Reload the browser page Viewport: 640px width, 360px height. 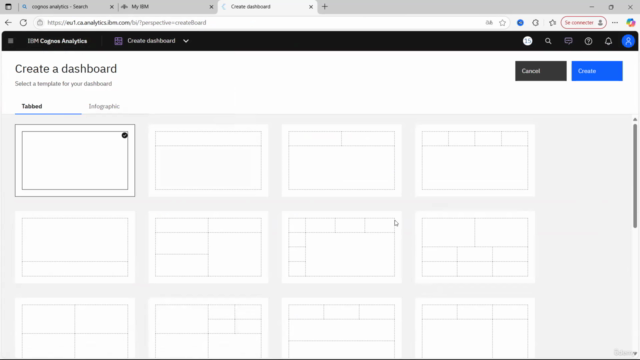click(x=23, y=22)
